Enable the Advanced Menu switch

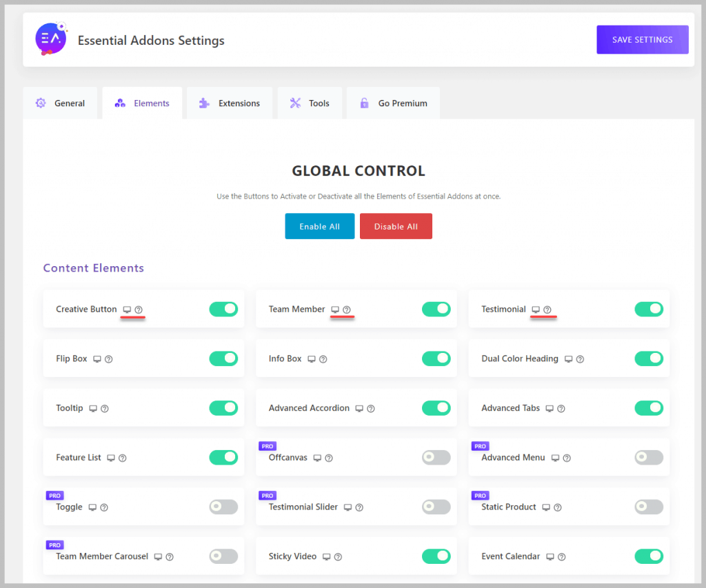pos(649,458)
